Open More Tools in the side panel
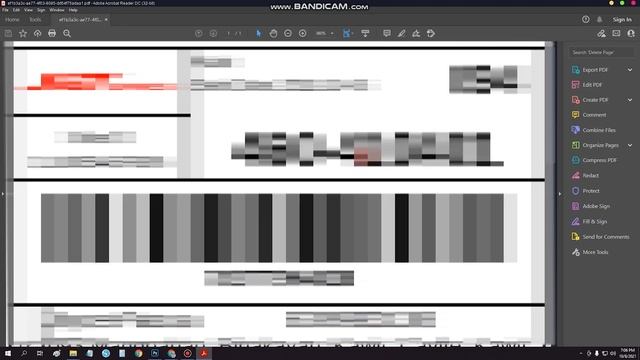The height and width of the screenshot is (360, 640). click(x=595, y=252)
